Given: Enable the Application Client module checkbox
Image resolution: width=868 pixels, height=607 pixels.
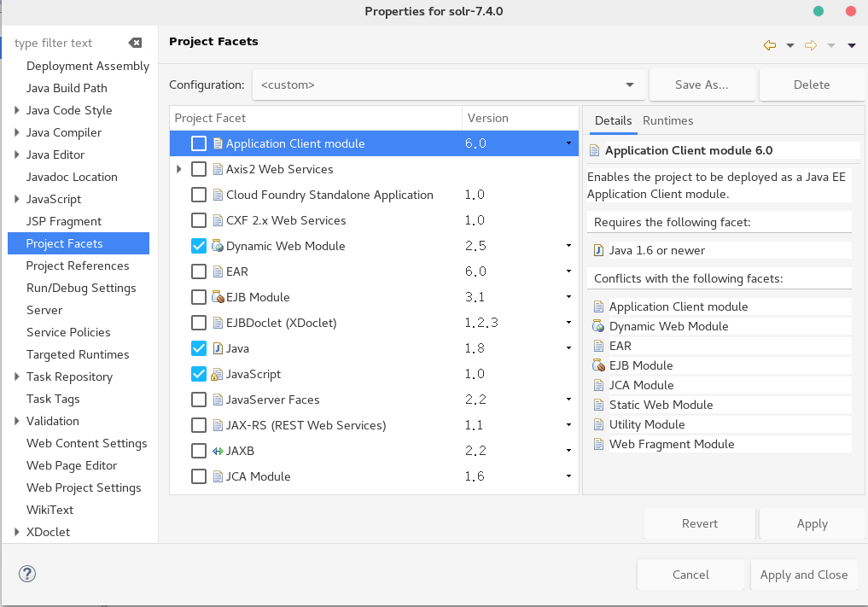Looking at the screenshot, I should tap(199, 143).
